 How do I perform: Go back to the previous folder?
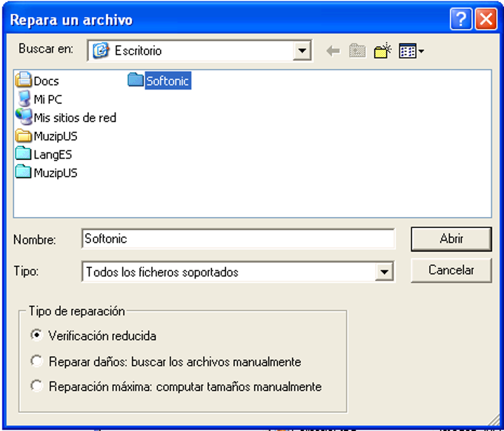point(333,51)
